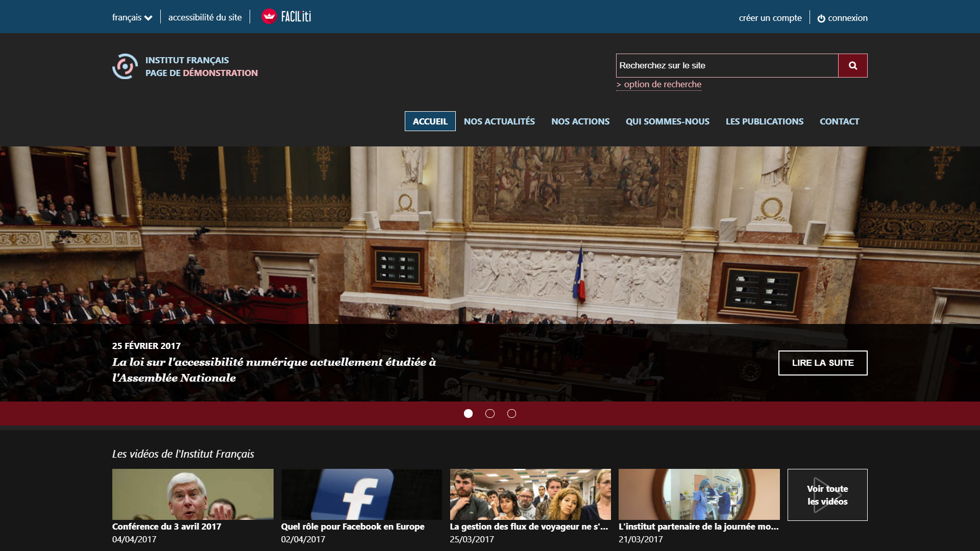Click the magnifier search button
Viewport: 980px width, 551px height.
[x=852, y=66]
